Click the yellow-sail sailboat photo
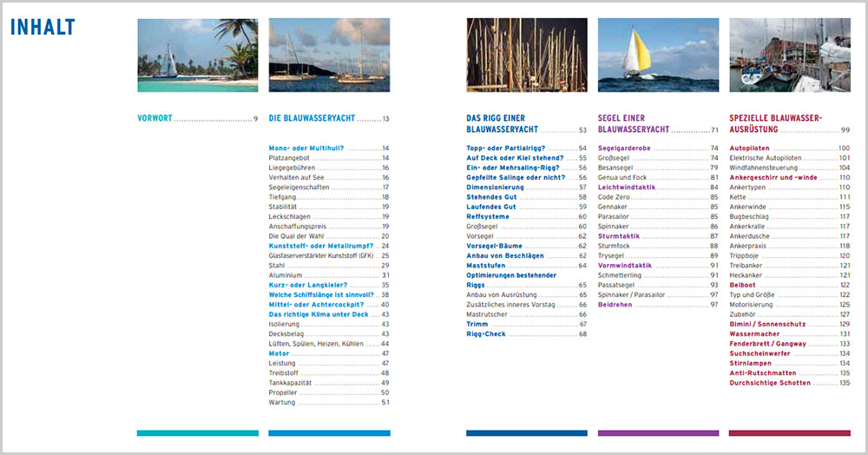Screen dimensions: 868x455 pyautogui.click(x=659, y=55)
